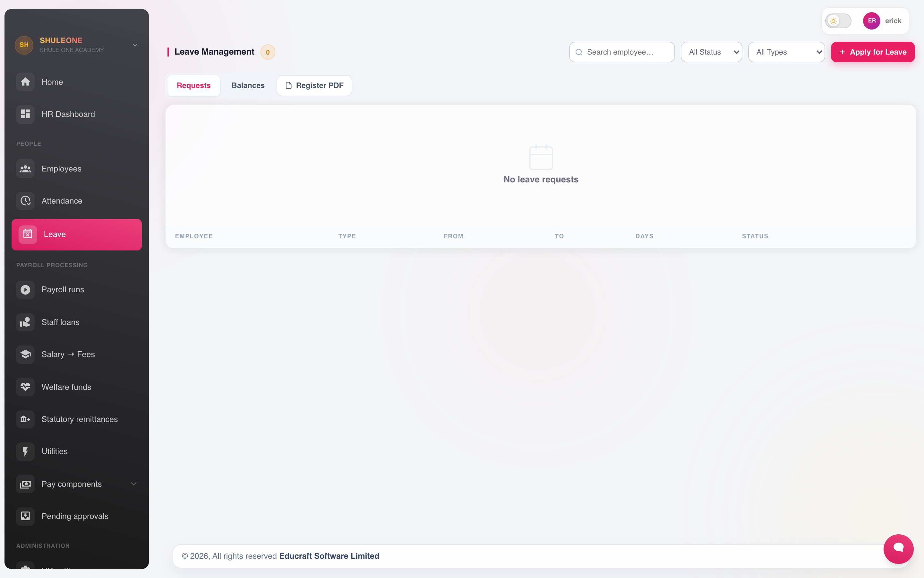The width and height of the screenshot is (924, 578).
Task: Click the DAYS column header
Action: point(644,236)
